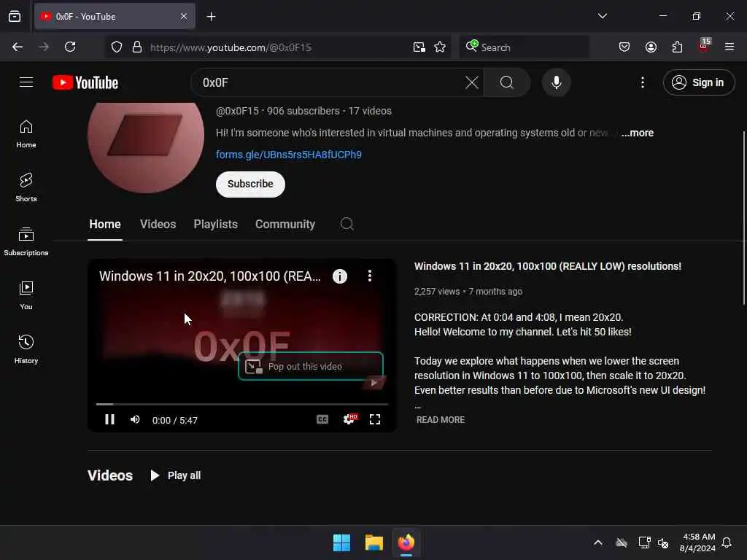Toggle closed captions on the video player
The image size is (747, 560).
tap(322, 419)
